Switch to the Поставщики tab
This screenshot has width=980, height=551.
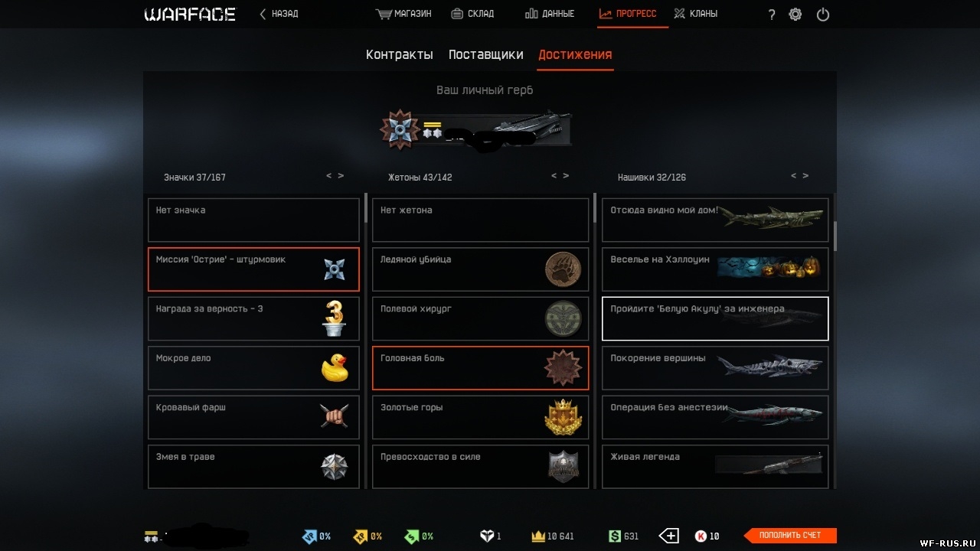click(x=486, y=54)
